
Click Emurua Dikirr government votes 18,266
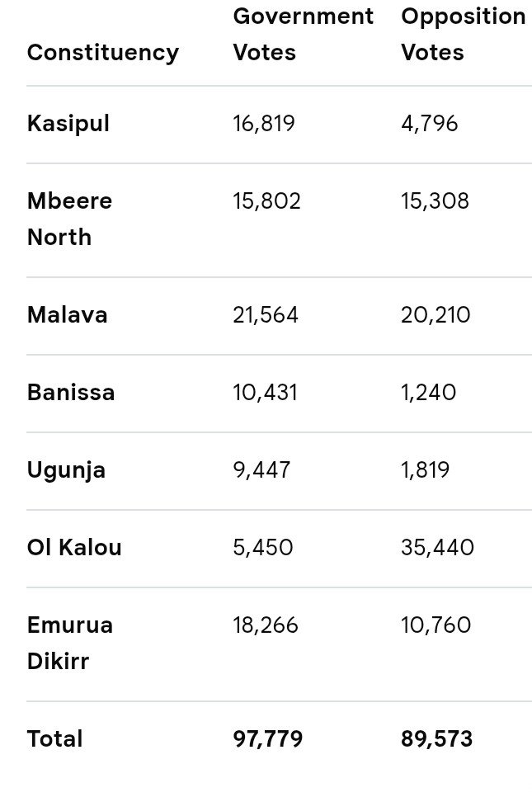266,625
